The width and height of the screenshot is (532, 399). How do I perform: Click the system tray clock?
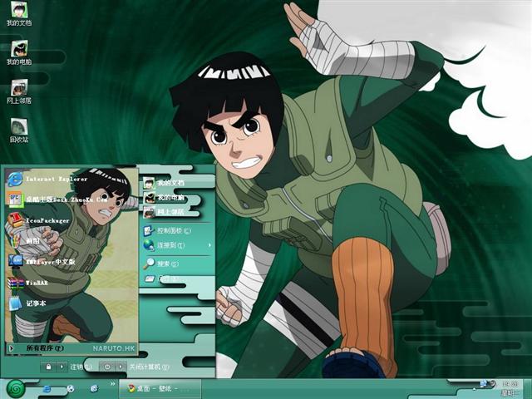[x=510, y=389]
